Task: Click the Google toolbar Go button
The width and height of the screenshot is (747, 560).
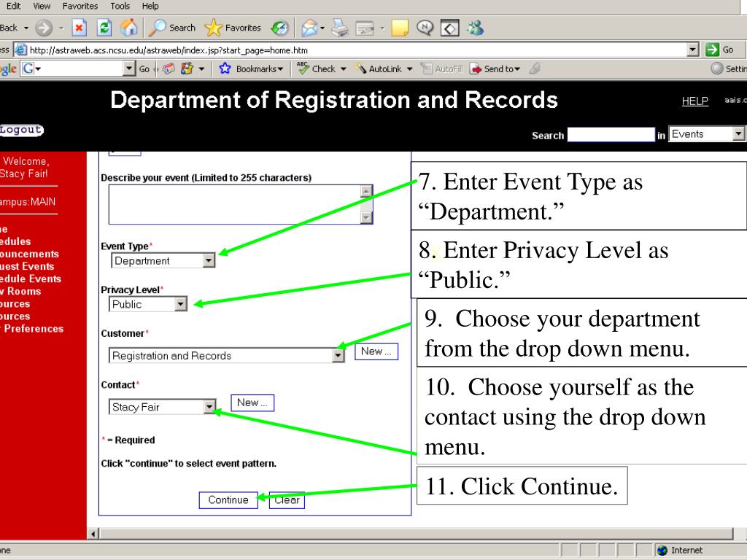Action: coord(144,69)
